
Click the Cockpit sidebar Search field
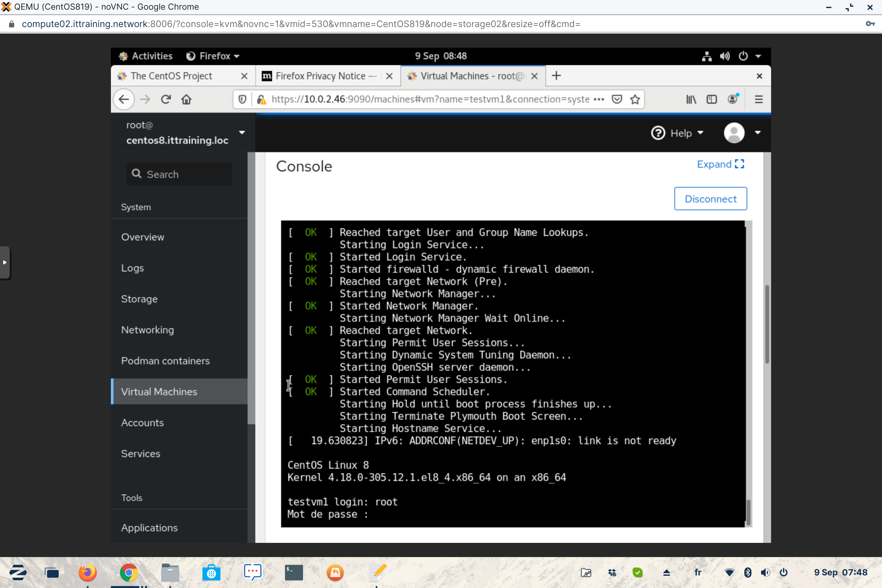click(x=179, y=174)
